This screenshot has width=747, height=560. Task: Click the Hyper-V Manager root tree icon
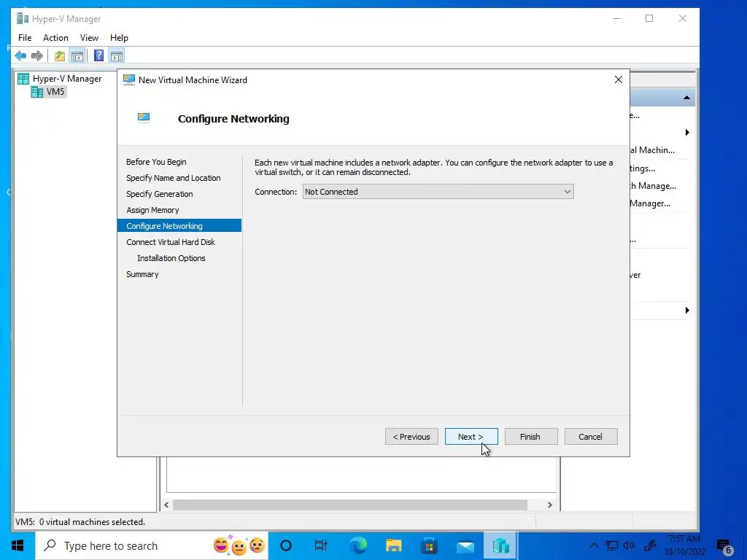tap(23, 79)
